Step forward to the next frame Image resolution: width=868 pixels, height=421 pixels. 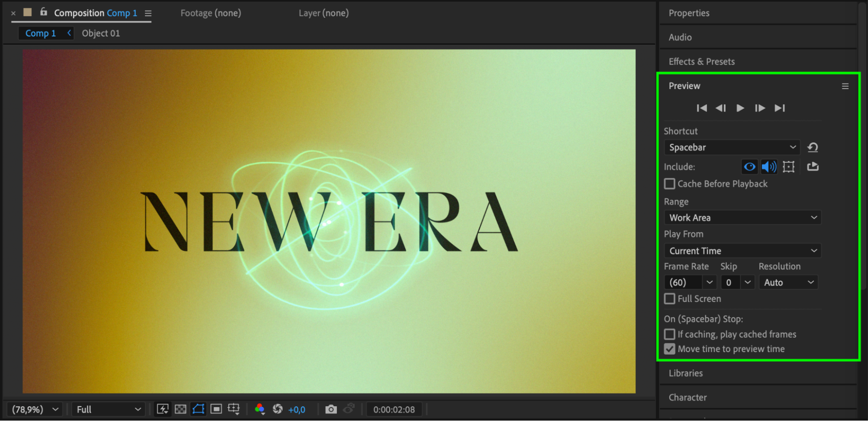[760, 108]
